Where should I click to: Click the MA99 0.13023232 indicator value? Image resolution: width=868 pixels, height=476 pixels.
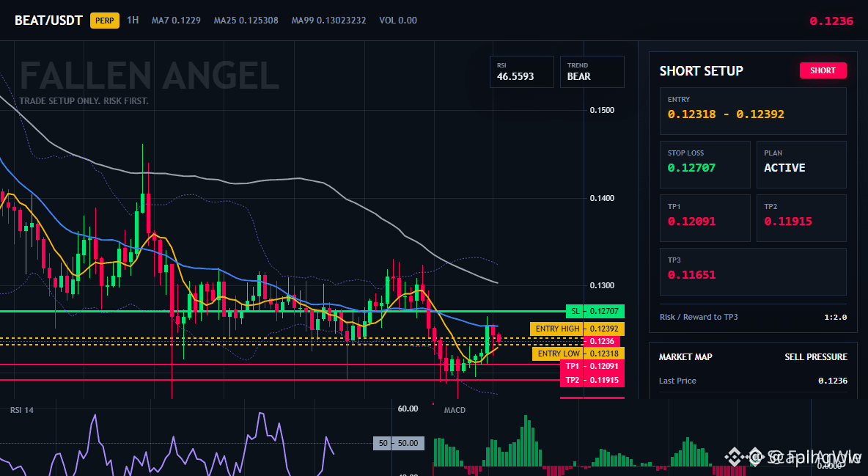click(x=329, y=21)
